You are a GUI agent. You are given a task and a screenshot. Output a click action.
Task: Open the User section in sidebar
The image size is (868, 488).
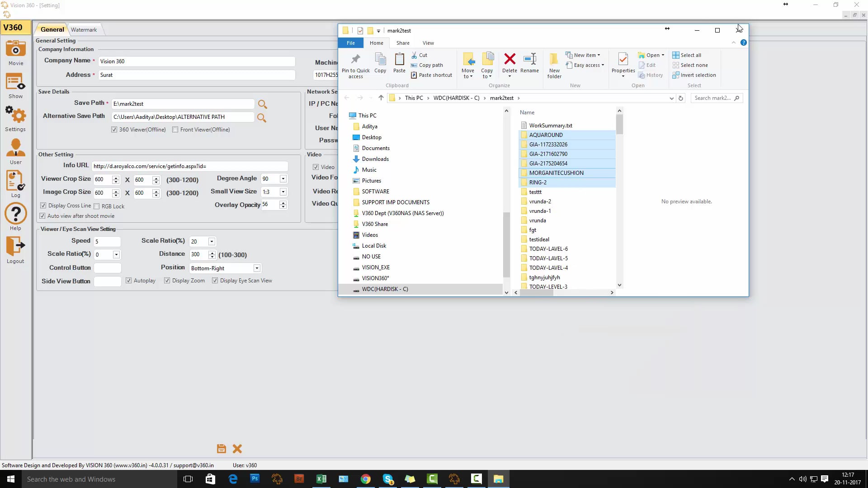pos(15,152)
